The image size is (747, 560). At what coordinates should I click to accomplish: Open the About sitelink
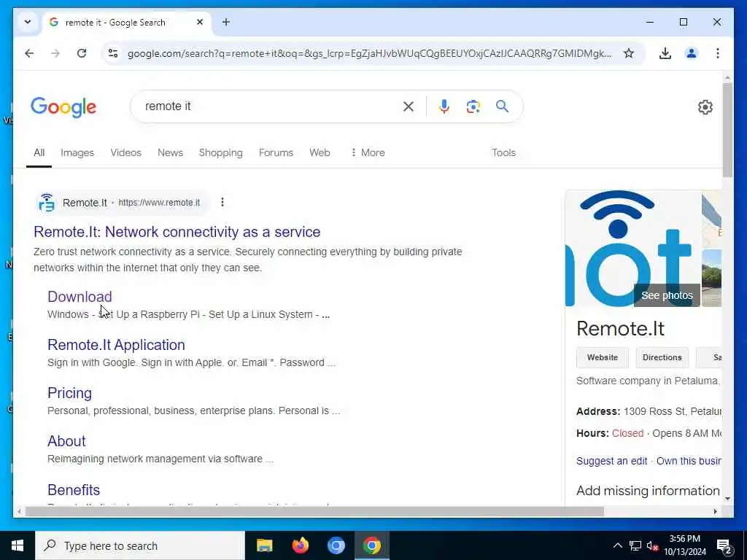[x=66, y=441]
